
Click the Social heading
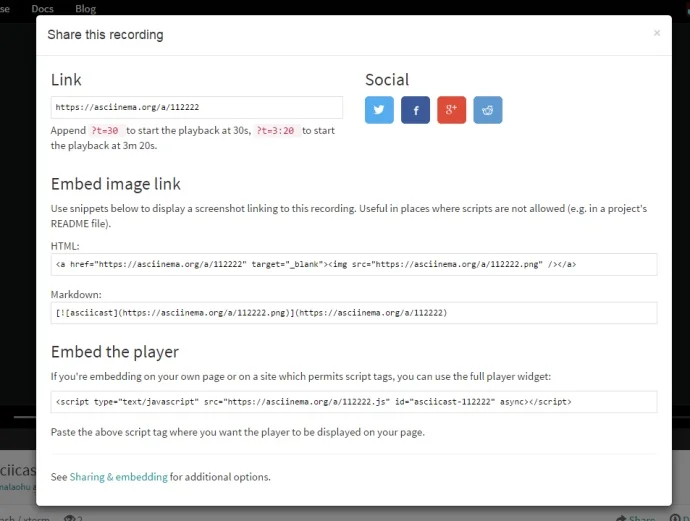387,80
